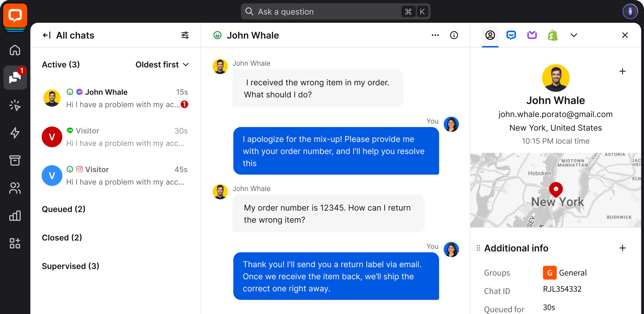Expand the sort order oldest first dropdown
This screenshot has height=314, width=644.
pyautogui.click(x=162, y=64)
